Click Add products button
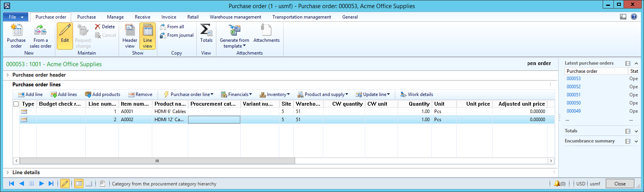 [x=103, y=94]
